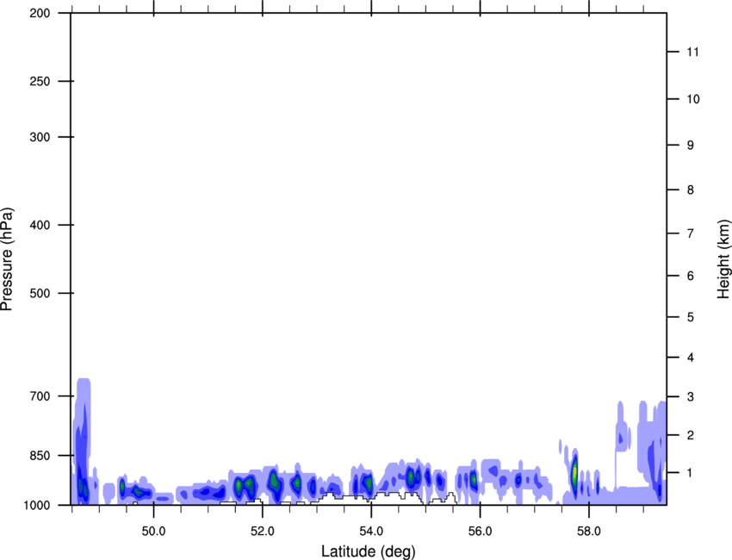Click pressure tick label '250'
Image resolution: width=732 pixels, height=560 pixels.
pyautogui.click(x=40, y=81)
